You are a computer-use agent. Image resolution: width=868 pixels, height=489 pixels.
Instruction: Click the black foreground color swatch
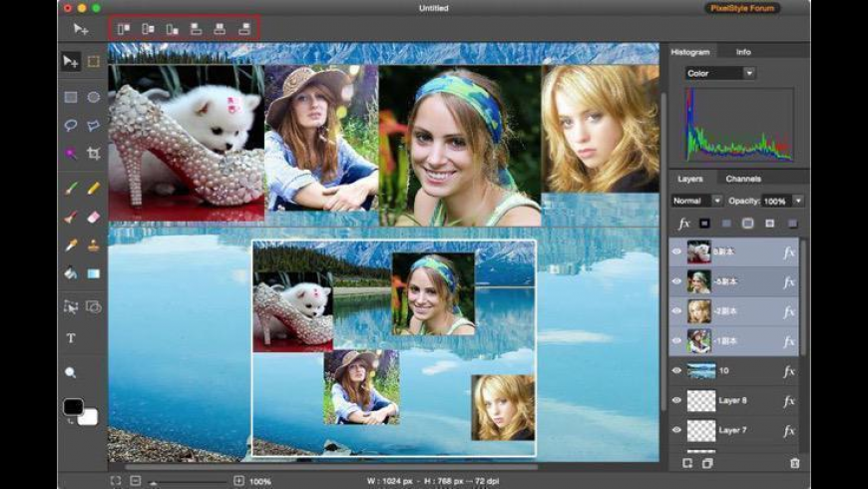[x=73, y=407]
